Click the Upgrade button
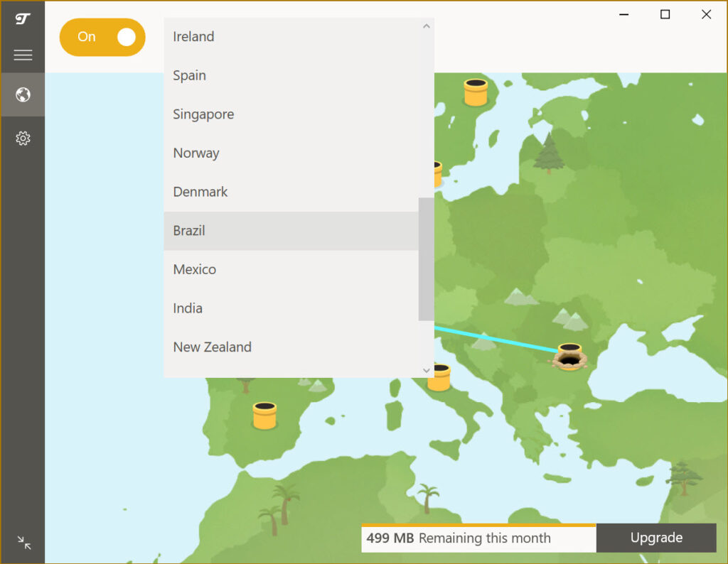The height and width of the screenshot is (564, 728). pyautogui.click(x=656, y=538)
